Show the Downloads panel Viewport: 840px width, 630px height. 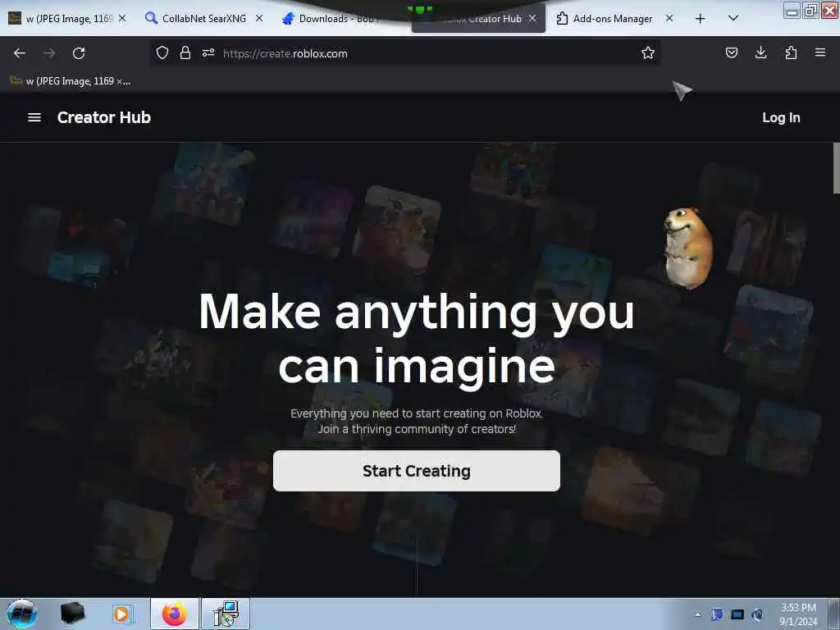pyautogui.click(x=760, y=52)
